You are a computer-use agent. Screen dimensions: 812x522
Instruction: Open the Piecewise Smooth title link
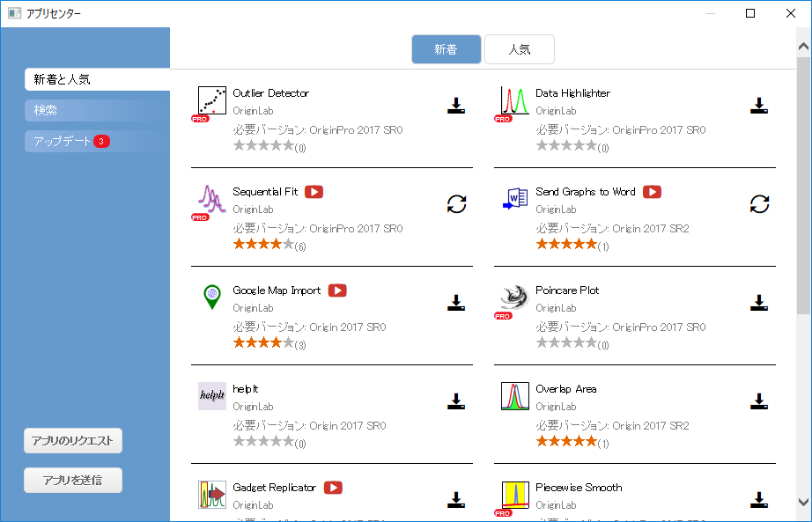(579, 488)
